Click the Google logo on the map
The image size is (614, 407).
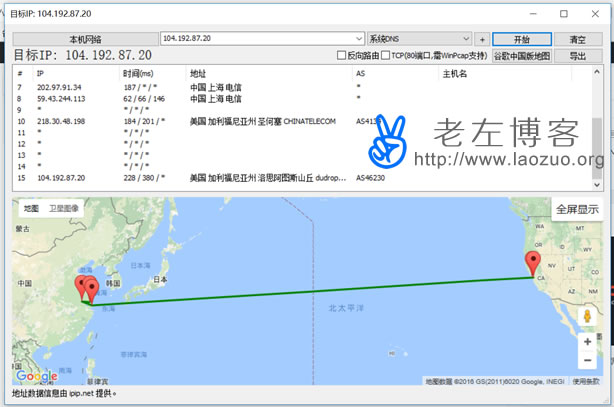pyautogui.click(x=36, y=377)
